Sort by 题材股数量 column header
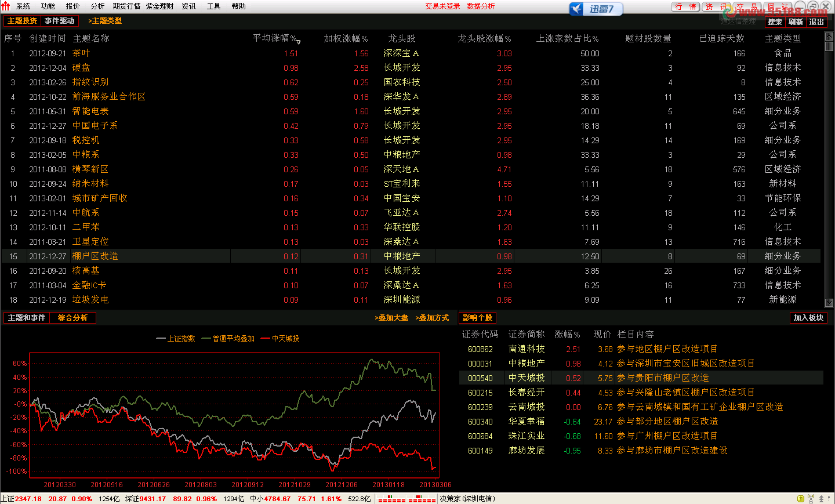835x504 pixels. [648, 38]
